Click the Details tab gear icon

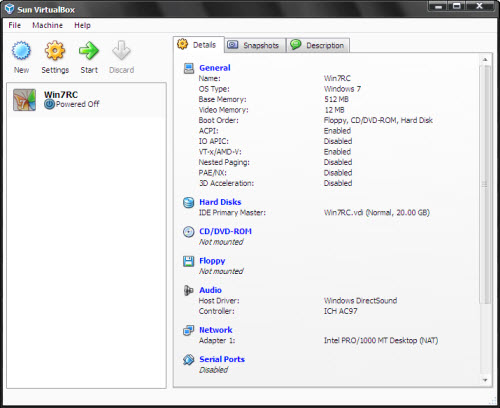[183, 44]
